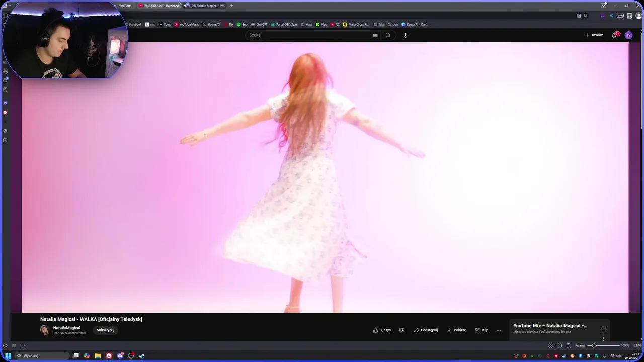Image resolution: width=644 pixels, height=362 pixels.
Task: Click the sync cloud icon in status bar
Action: pos(23,346)
